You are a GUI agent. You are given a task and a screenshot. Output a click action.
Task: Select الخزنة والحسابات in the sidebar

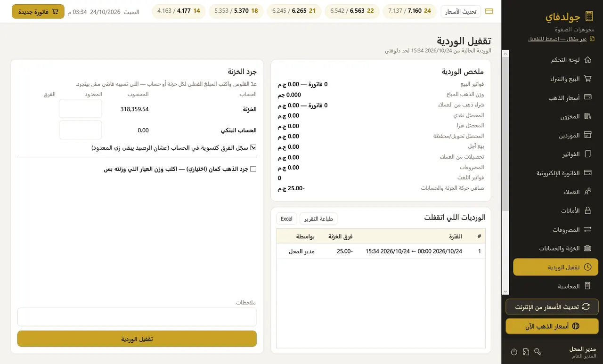click(555, 248)
